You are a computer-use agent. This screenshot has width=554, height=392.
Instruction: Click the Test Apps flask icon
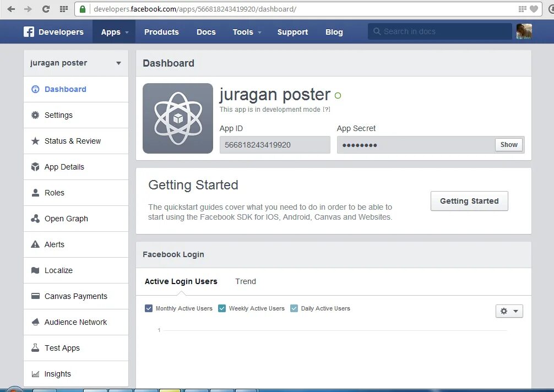(x=35, y=348)
